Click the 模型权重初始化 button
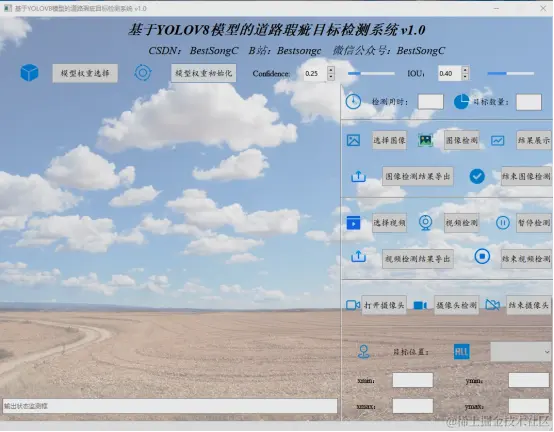The image size is (554, 432). pos(204,73)
